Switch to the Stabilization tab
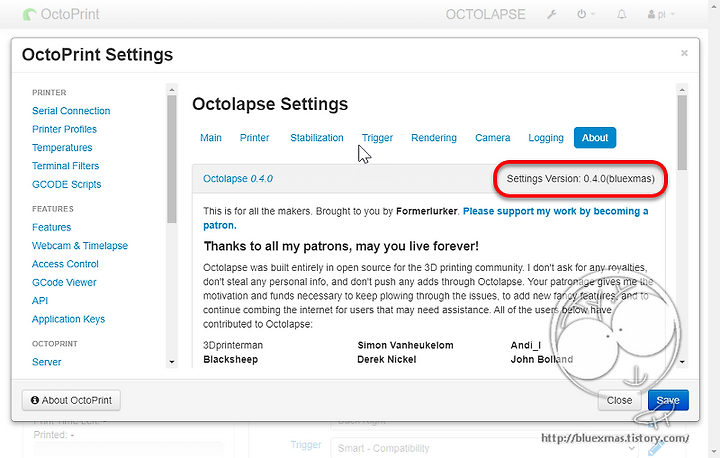This screenshot has width=720, height=458. point(317,138)
